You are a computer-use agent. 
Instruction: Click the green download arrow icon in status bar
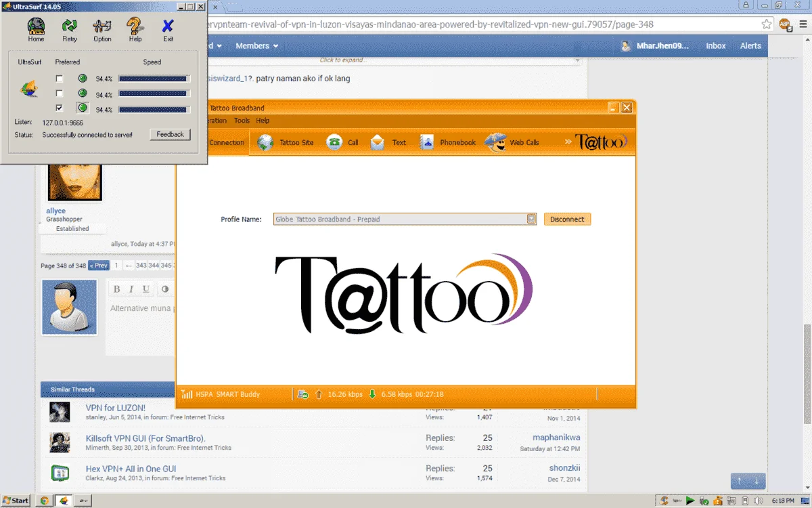[372, 394]
